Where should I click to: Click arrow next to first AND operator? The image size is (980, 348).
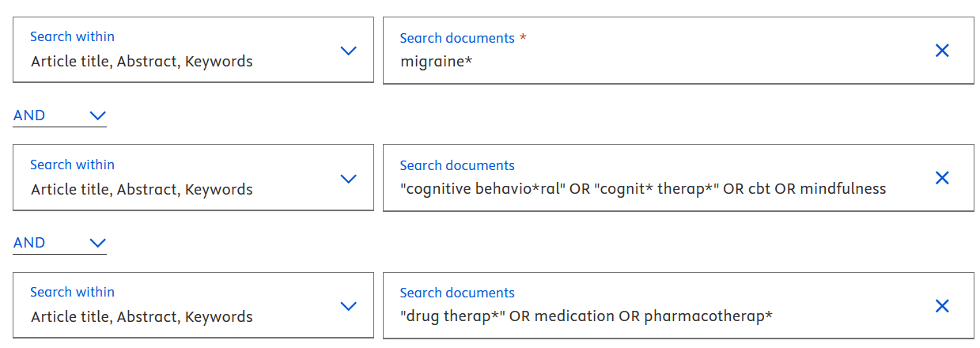click(98, 115)
